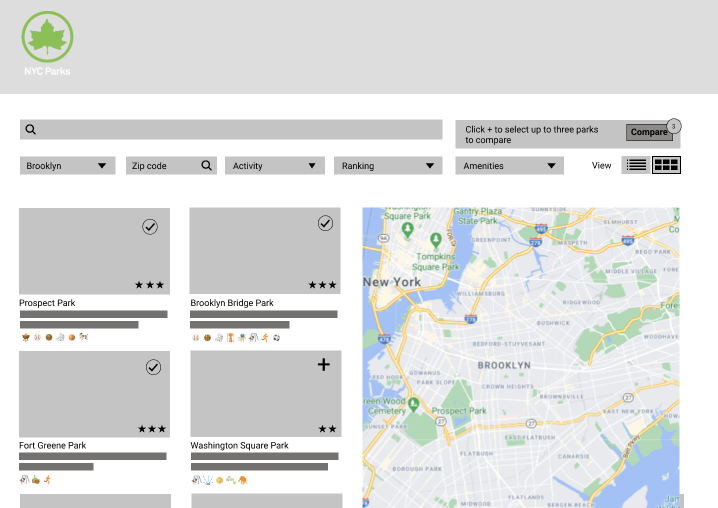Click inside the main park search field
This screenshot has height=508, width=718.
(231, 130)
